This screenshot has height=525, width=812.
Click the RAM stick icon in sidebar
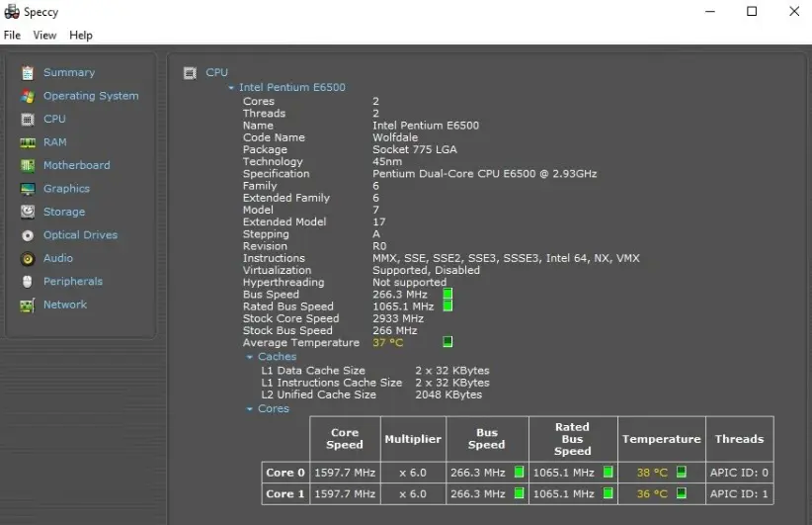pyautogui.click(x=28, y=142)
